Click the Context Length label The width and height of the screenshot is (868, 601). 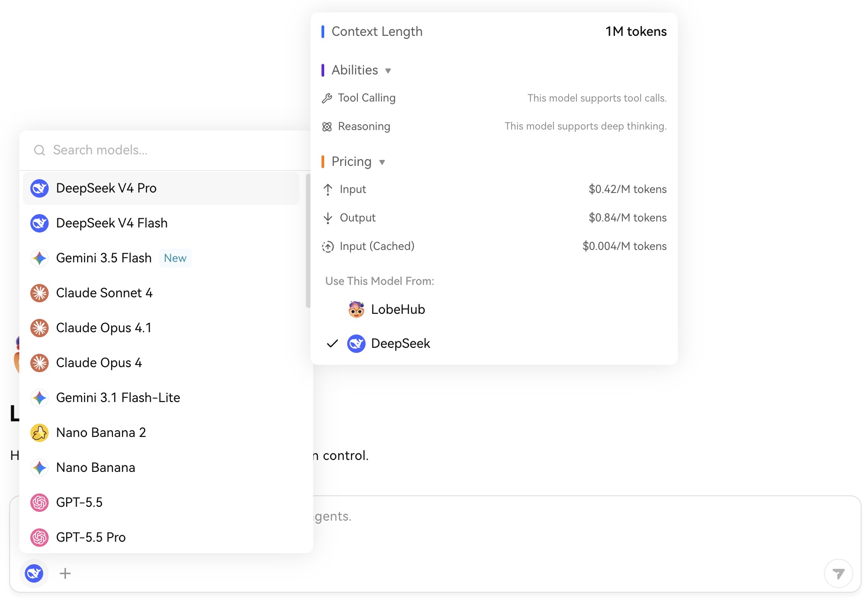pos(377,32)
